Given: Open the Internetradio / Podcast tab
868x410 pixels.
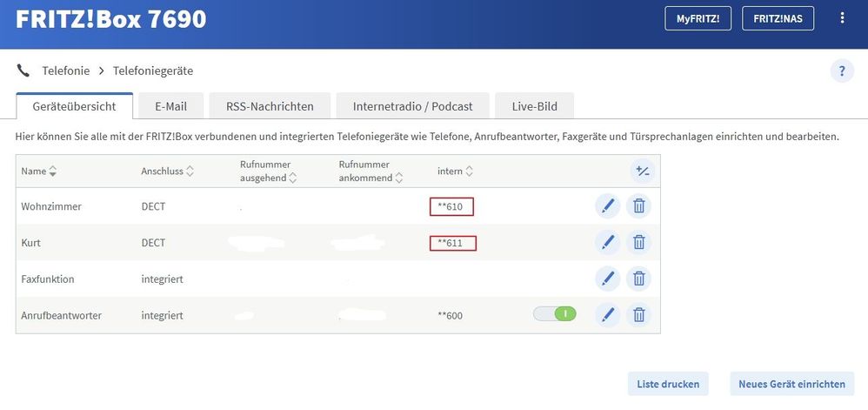Looking at the screenshot, I should [412, 106].
